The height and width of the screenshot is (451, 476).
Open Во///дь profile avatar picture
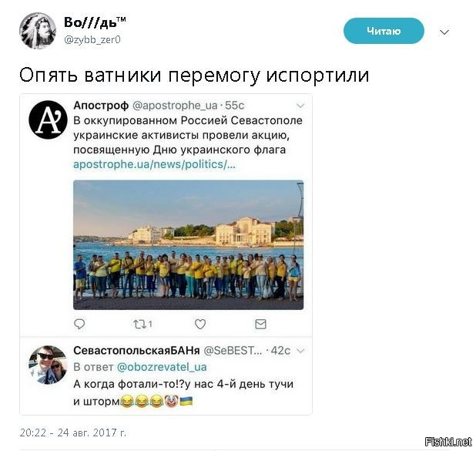click(x=38, y=31)
